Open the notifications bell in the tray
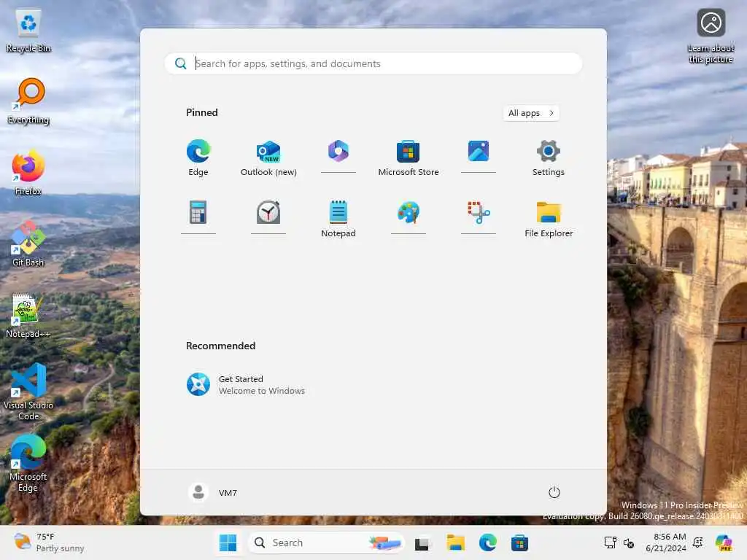Image resolution: width=747 pixels, height=560 pixels. tap(698, 542)
